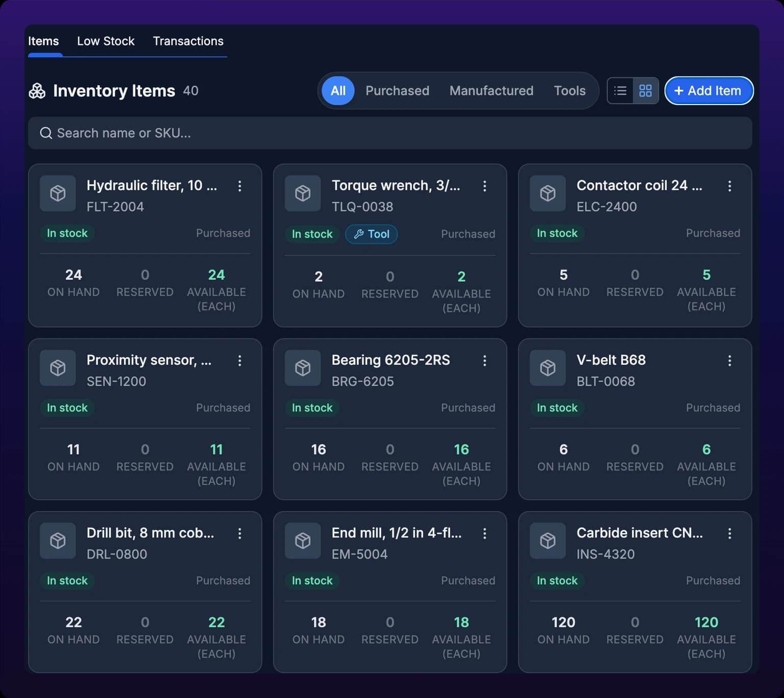Filter items by Purchased

pos(397,91)
